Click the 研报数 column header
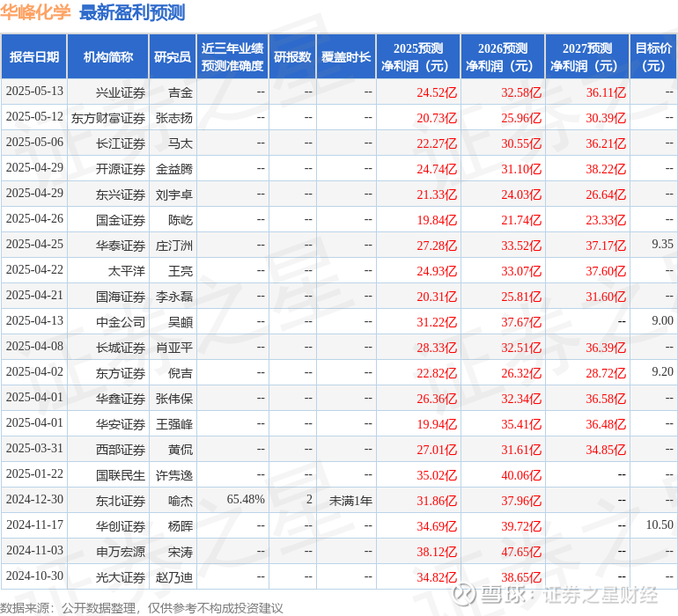Viewport: 678px width, 616px height. tap(292, 56)
